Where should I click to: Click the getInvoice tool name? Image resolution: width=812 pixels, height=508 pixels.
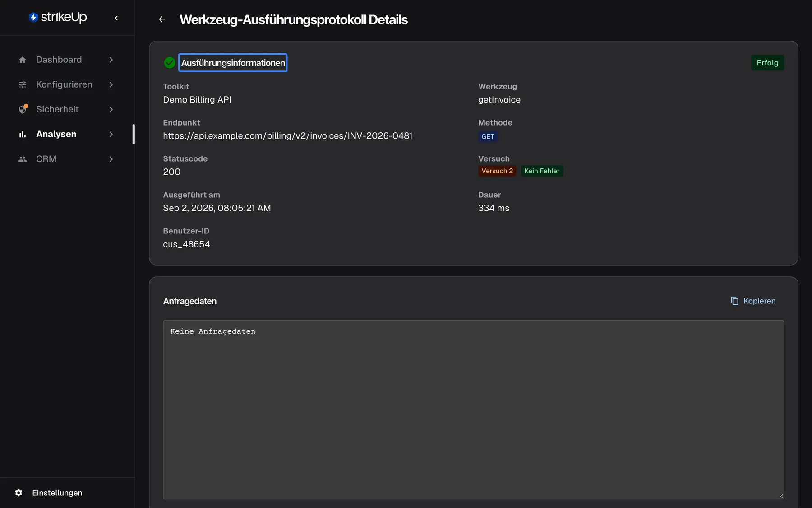[x=499, y=100]
